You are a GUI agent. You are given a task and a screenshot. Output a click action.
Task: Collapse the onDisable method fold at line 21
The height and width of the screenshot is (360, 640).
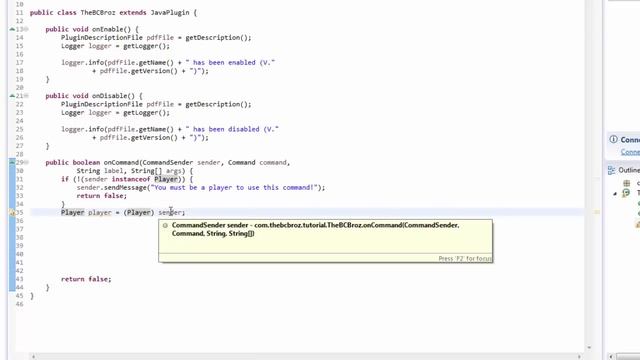tap(27, 96)
